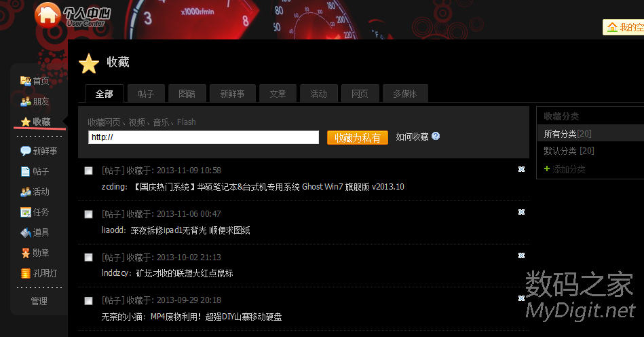Image resolution: width=644 pixels, height=337 pixels.
Task: Open 任务 in the sidebar
Action: [35, 212]
